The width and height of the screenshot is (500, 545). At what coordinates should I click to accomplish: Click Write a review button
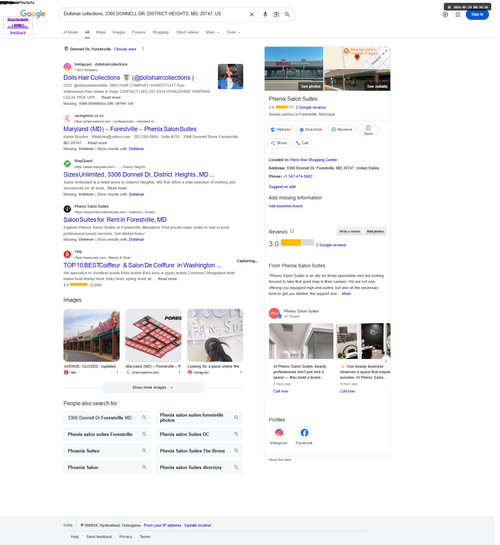(x=350, y=231)
